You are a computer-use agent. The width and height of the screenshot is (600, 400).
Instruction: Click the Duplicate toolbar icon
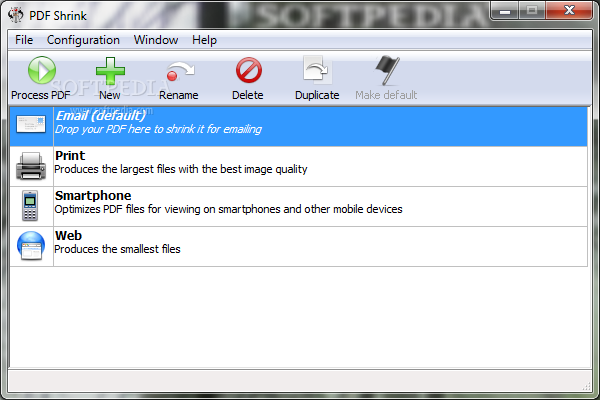click(x=316, y=70)
